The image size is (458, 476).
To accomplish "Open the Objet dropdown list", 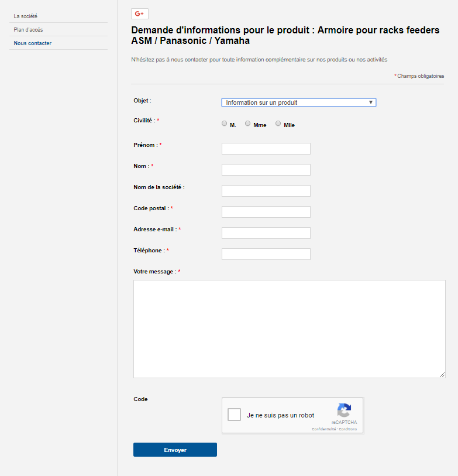I will (299, 102).
